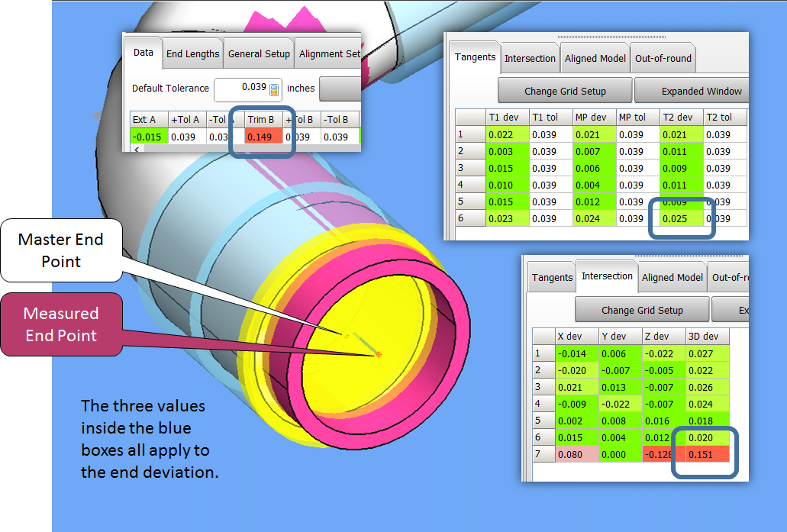Select the T2 dev value 0.025 in row 6

[x=681, y=218]
